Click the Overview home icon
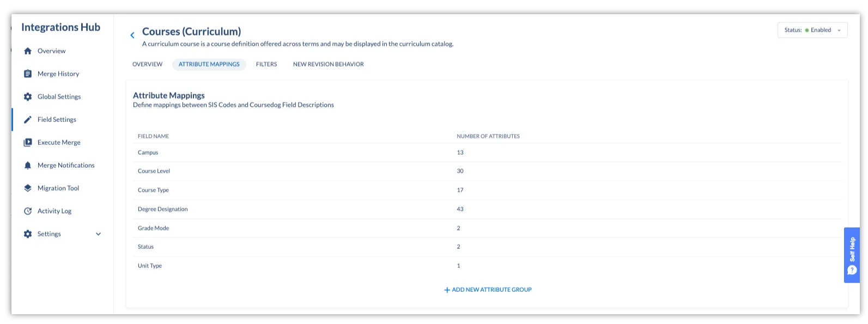The width and height of the screenshot is (868, 324). pyautogui.click(x=28, y=51)
